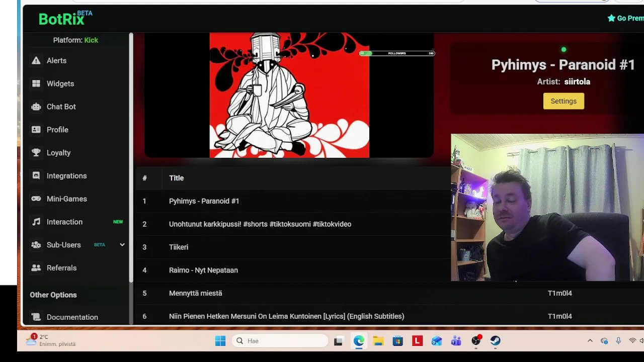Select song row Pyhimys - Paranoid #1
The height and width of the screenshot is (362, 644).
tap(293, 201)
